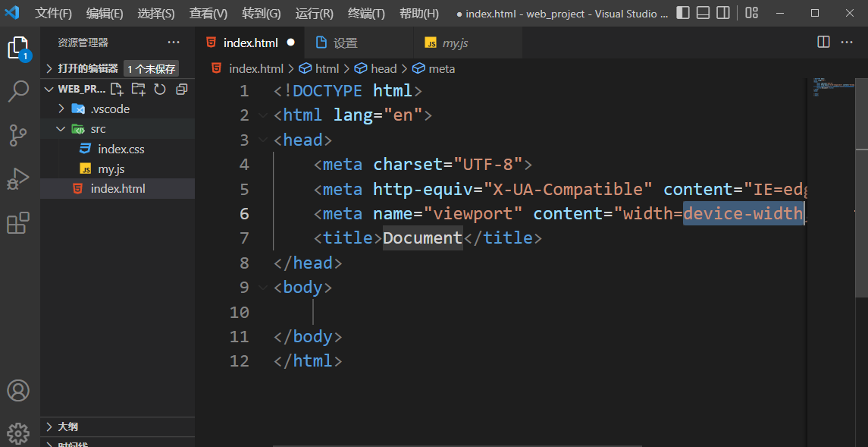Click the closing </html> tag
868x447 pixels.
click(309, 361)
